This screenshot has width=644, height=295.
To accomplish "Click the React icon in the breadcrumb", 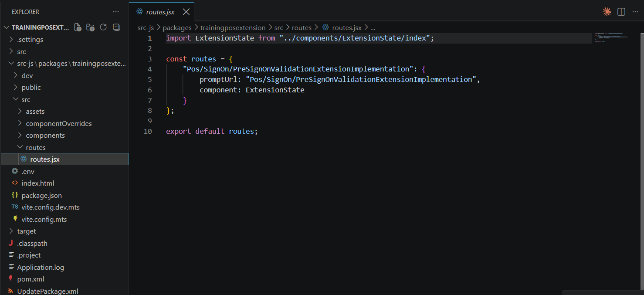I will [x=325, y=27].
